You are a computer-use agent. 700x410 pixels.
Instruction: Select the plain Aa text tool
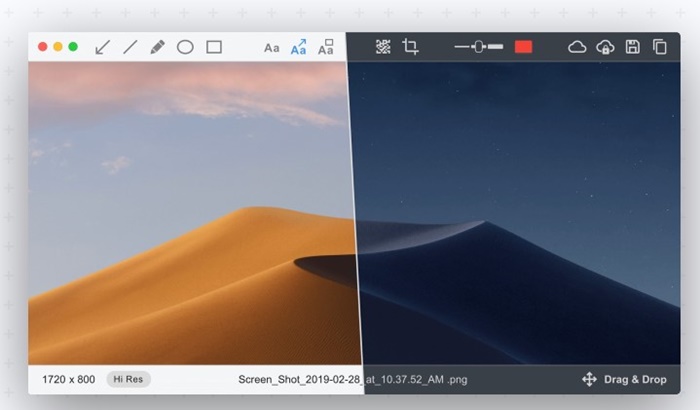pyautogui.click(x=271, y=48)
